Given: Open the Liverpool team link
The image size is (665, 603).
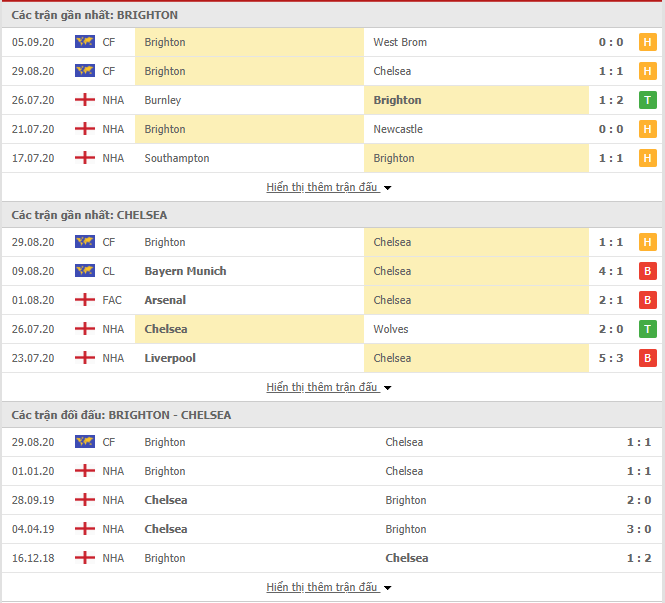Looking at the screenshot, I should [x=170, y=358].
